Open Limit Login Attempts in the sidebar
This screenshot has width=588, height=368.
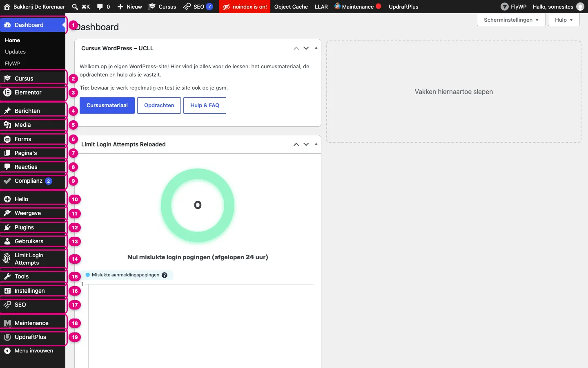pyautogui.click(x=33, y=259)
